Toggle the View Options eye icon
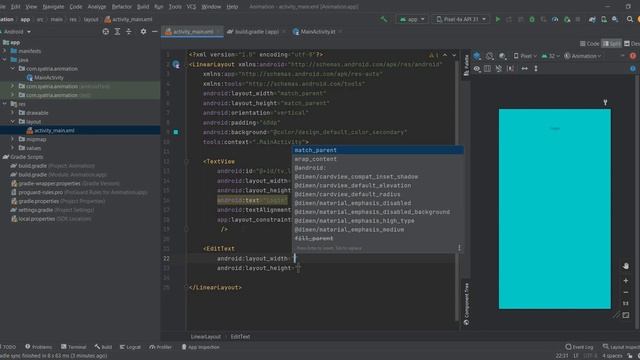Viewport: 640px width, 360px height. [x=477, y=69]
